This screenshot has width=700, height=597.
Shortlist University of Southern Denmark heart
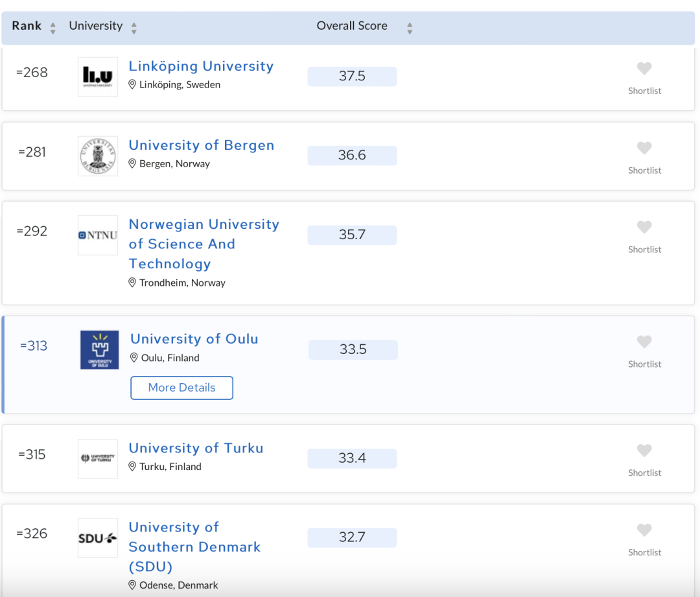[644, 530]
